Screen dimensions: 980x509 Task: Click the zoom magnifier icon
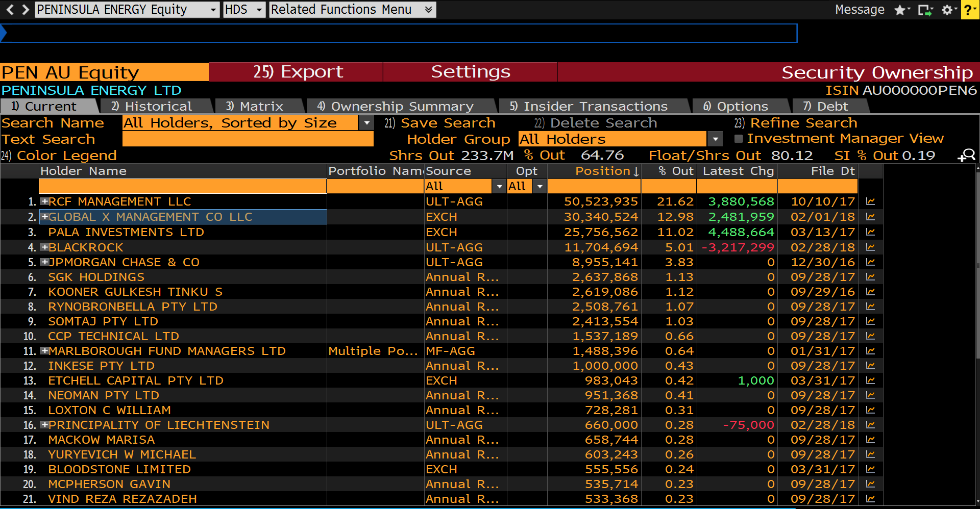click(967, 156)
